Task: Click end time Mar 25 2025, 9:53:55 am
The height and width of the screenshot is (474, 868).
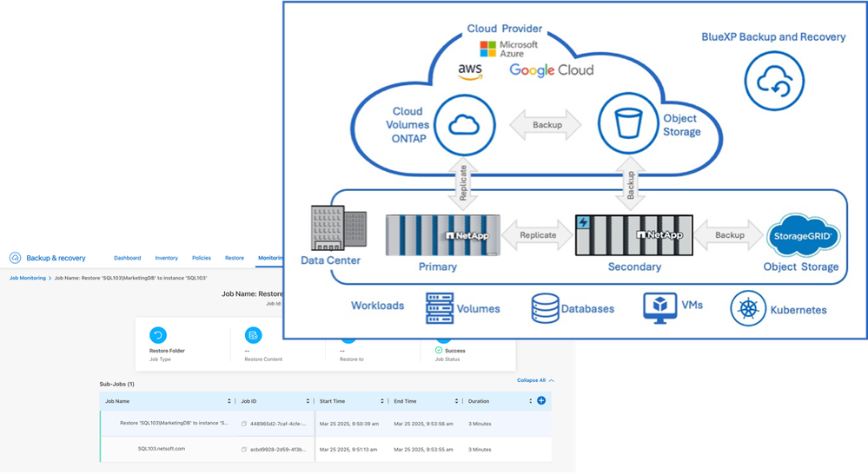Action: [423, 450]
